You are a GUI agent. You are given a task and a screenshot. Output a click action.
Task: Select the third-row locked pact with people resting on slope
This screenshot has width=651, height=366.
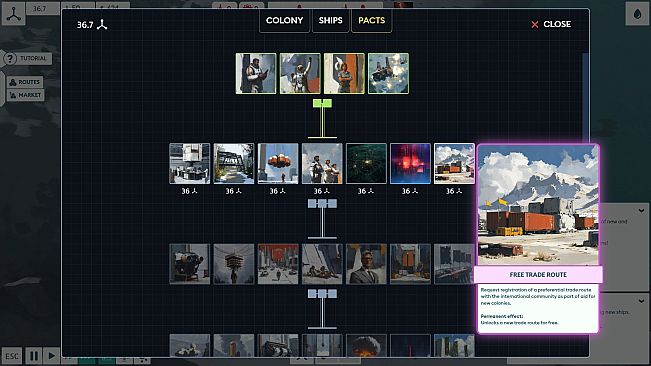point(322,264)
